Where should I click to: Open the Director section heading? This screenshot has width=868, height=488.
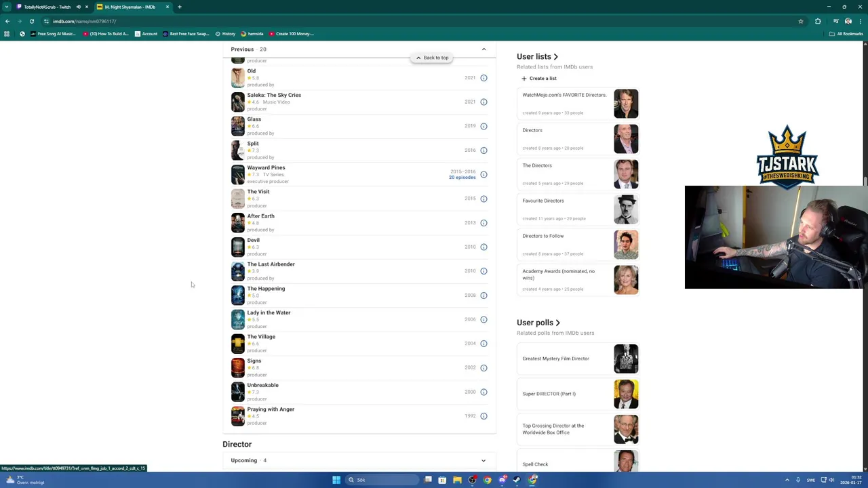tap(237, 445)
